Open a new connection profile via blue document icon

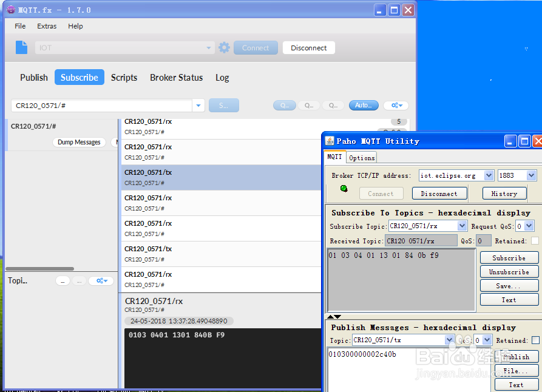(x=21, y=47)
